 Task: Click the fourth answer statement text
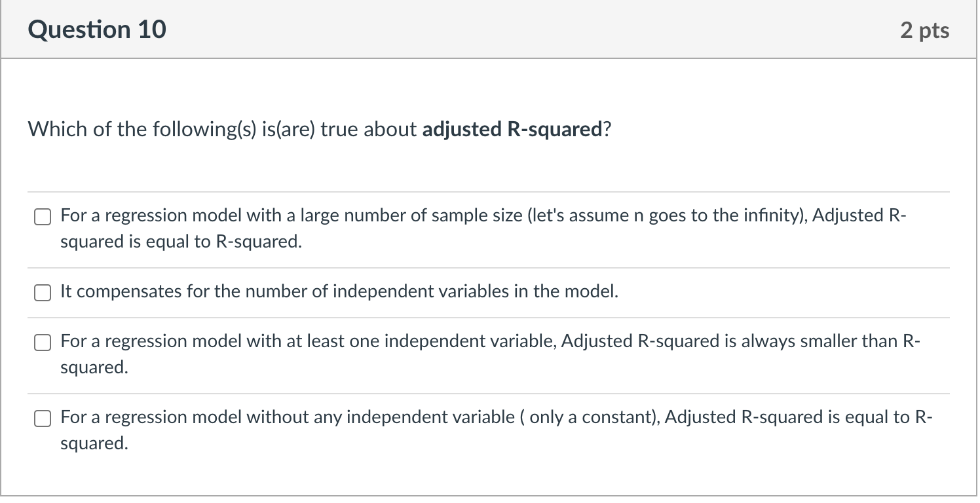459,430
